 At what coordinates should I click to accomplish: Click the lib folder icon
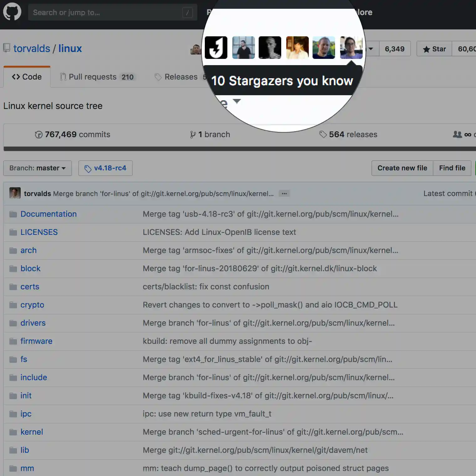13,450
